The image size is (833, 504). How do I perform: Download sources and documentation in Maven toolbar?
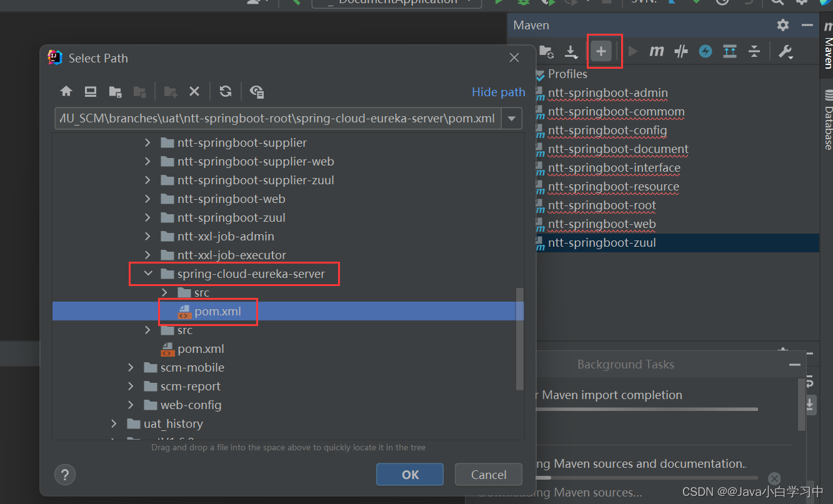pos(571,51)
